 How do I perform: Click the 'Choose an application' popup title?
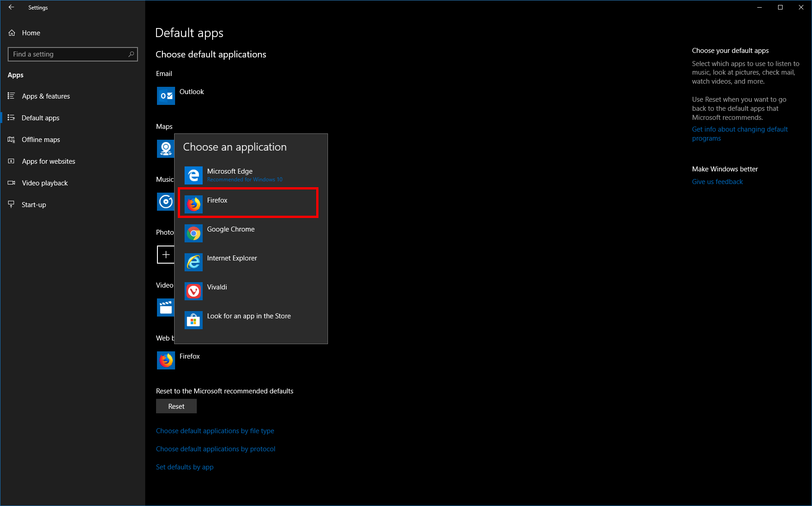[x=235, y=147]
